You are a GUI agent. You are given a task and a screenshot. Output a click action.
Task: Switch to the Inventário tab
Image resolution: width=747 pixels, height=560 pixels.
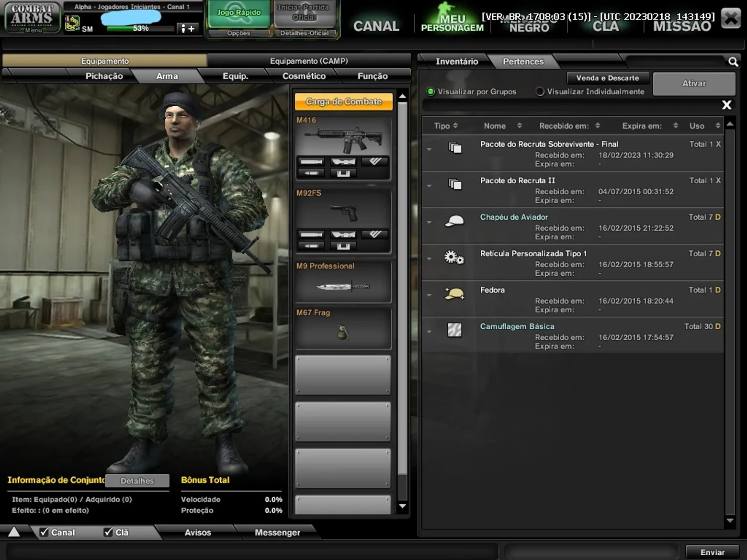click(456, 61)
